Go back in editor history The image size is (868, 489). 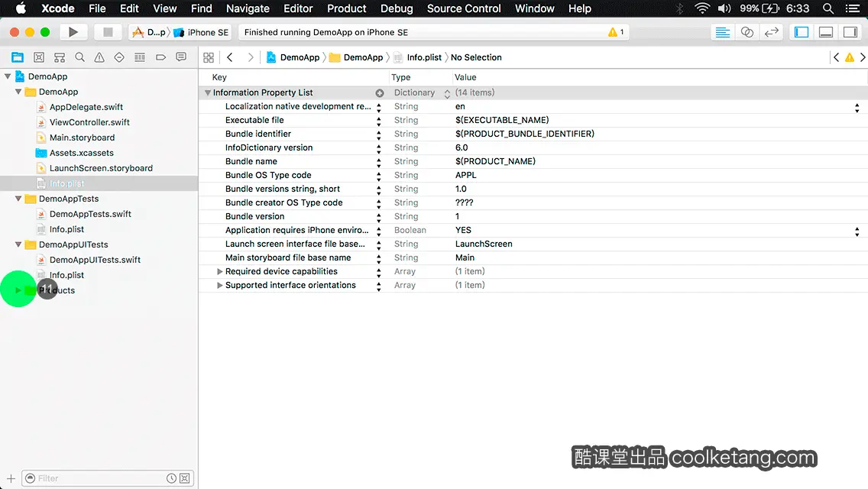230,57
